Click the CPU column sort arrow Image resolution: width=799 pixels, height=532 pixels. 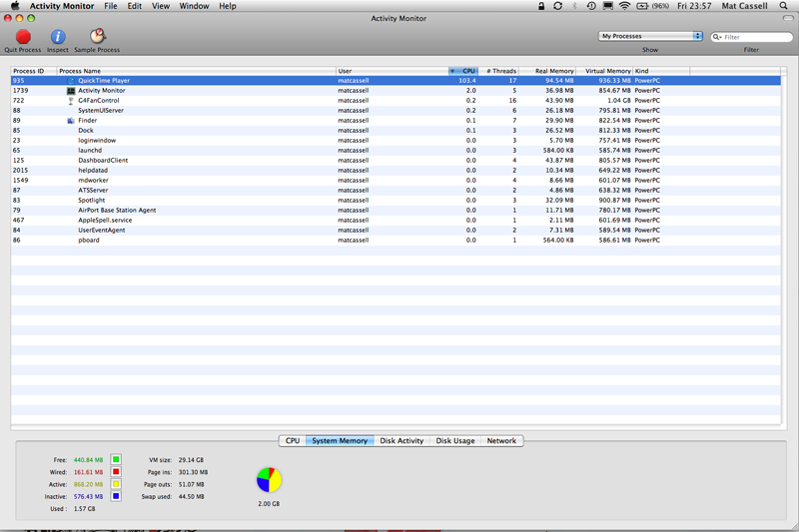[x=452, y=71]
